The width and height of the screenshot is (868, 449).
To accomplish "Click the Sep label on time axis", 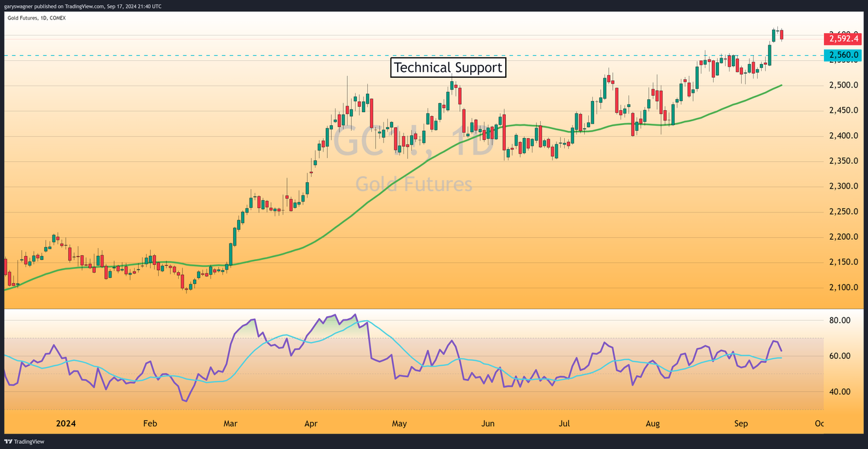I will [x=741, y=424].
